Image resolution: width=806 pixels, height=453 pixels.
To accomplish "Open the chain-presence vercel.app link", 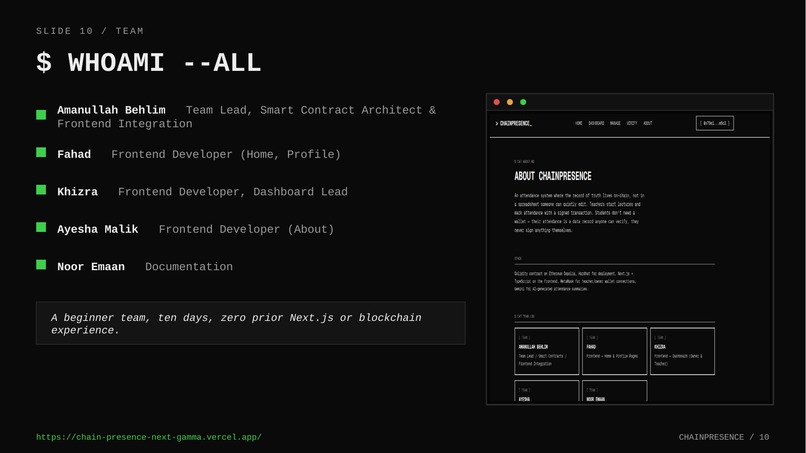I will click(149, 437).
